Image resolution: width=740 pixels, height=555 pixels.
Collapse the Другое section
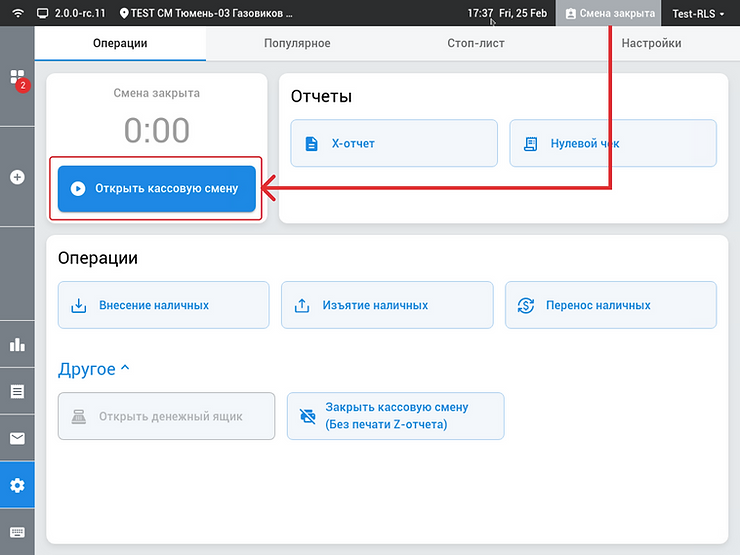[x=93, y=369]
